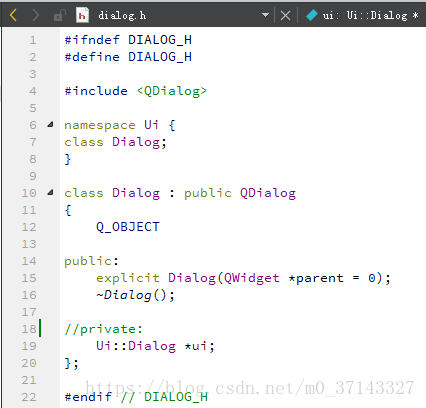Click the Q_OBJECT macro
The image size is (426, 408).
click(128, 227)
